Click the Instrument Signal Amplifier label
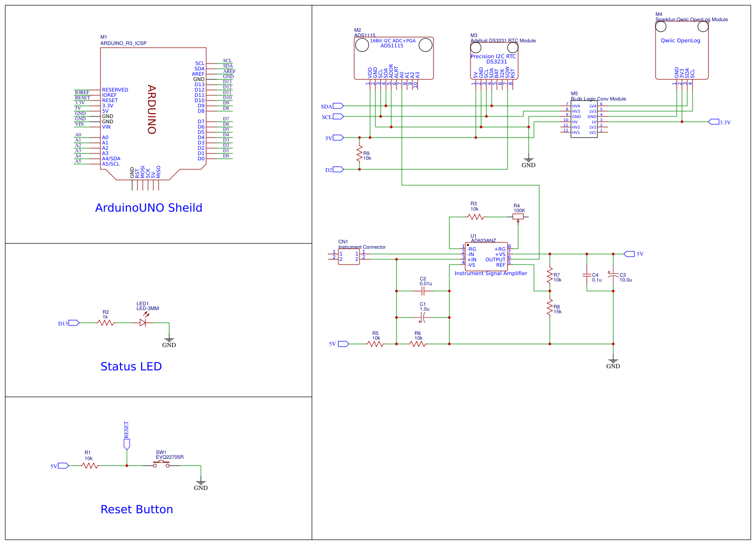 click(x=491, y=273)
